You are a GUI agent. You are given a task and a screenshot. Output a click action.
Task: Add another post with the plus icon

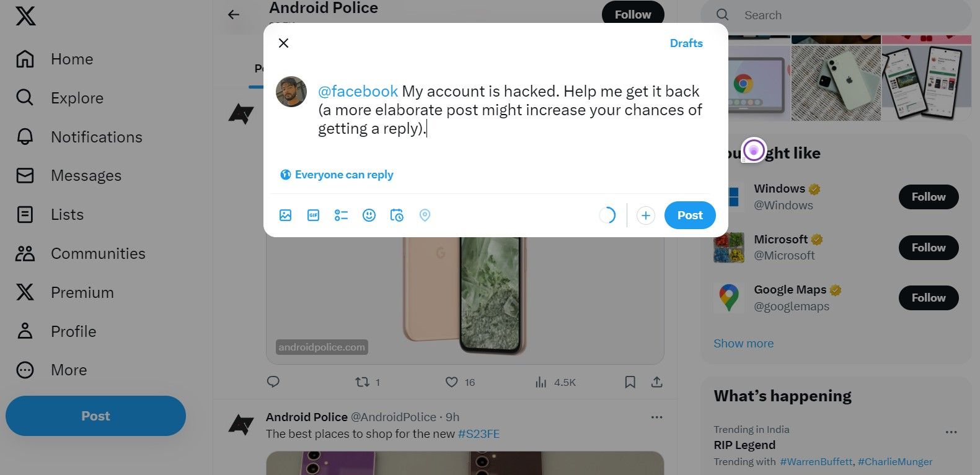point(645,216)
